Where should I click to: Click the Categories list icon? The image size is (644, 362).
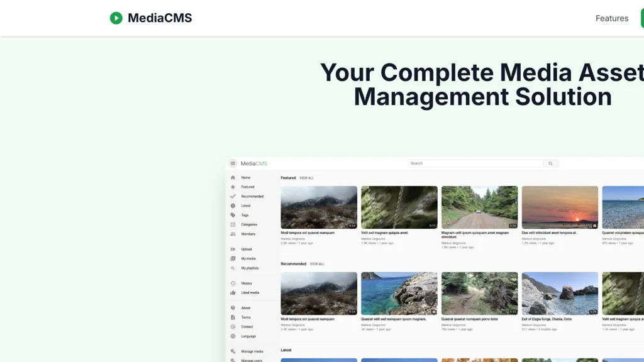click(233, 225)
